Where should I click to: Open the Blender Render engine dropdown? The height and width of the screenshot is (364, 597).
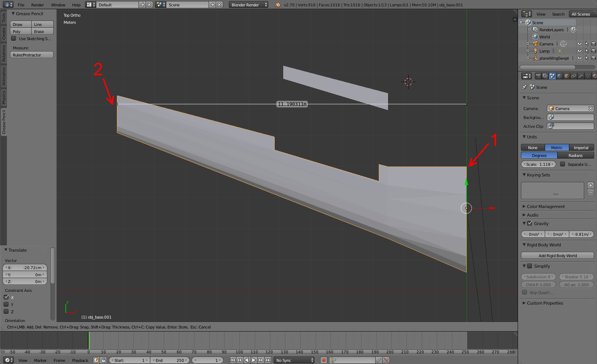point(248,5)
